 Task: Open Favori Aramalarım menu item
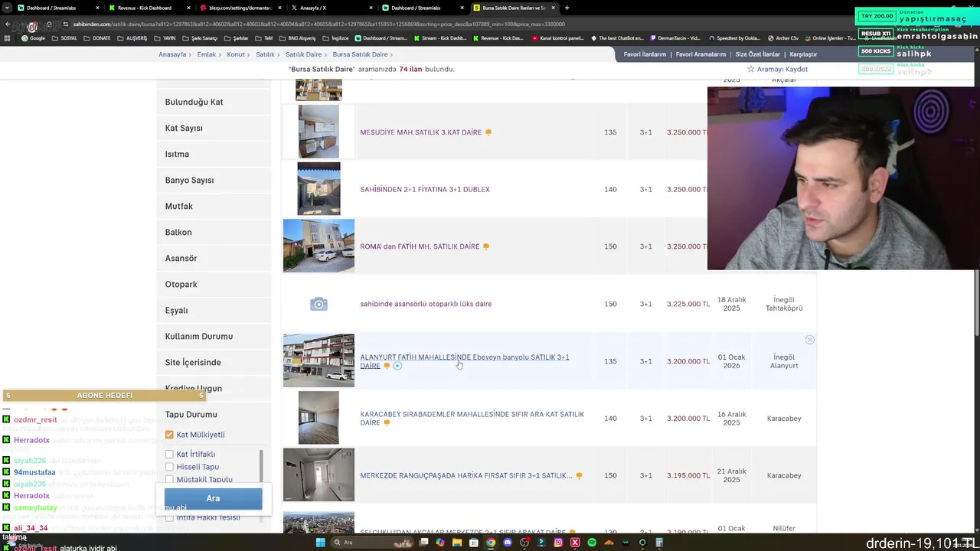click(x=701, y=54)
